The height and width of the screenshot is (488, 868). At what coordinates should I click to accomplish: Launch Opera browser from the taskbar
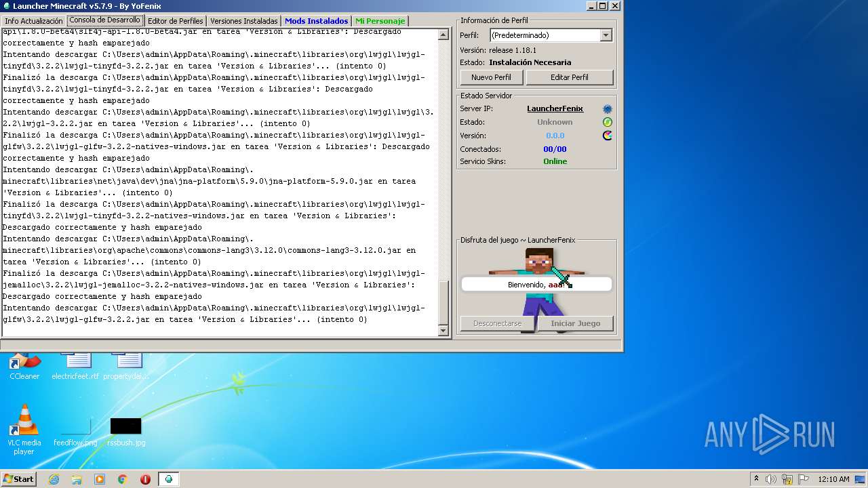pyautogui.click(x=145, y=479)
